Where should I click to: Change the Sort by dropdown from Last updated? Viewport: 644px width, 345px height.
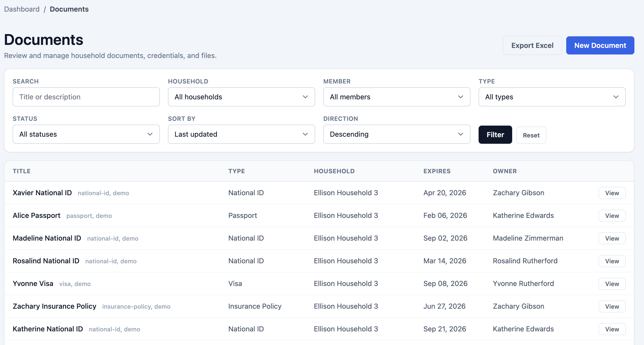coord(241,134)
